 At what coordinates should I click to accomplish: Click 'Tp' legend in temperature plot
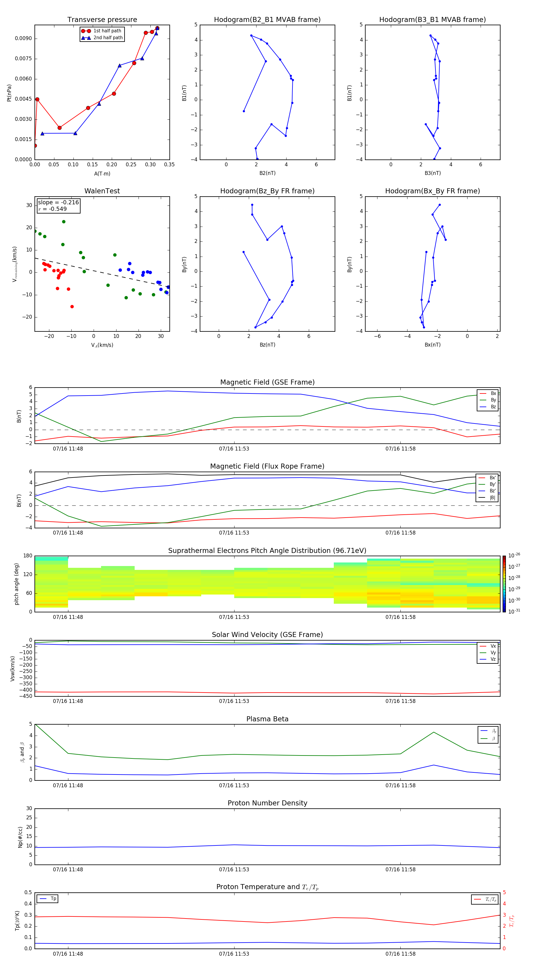[53, 899]
